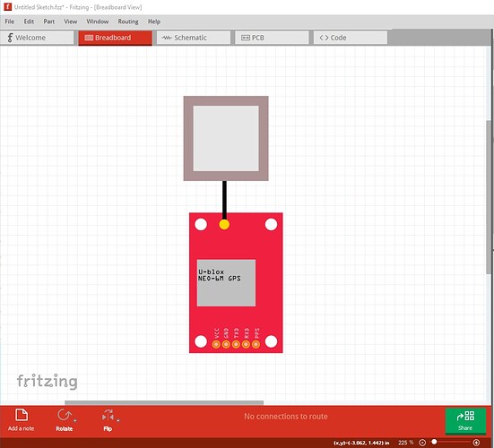Click the Add a note icon
This screenshot has width=494, height=448.
[22, 415]
